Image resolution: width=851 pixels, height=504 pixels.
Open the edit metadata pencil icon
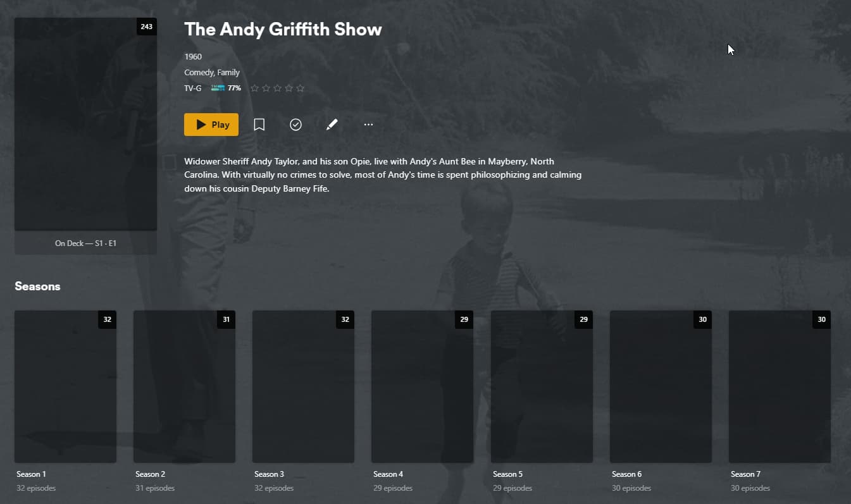click(x=332, y=125)
